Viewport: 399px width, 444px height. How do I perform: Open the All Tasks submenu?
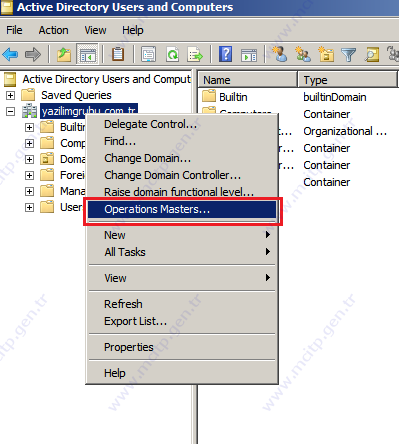[x=182, y=252]
